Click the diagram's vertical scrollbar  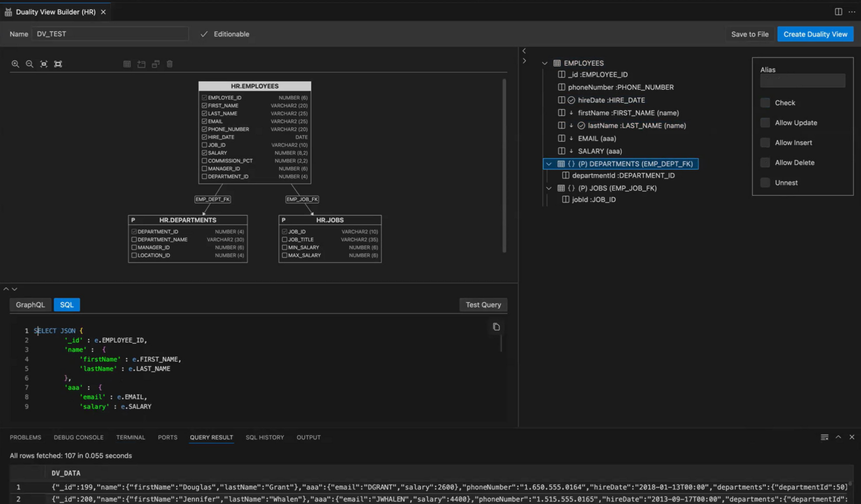(504, 165)
